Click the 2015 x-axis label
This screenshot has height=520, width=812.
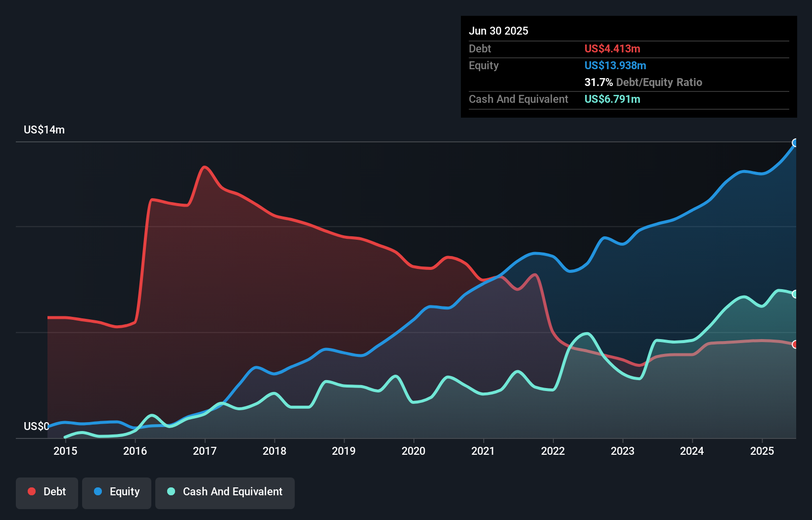[x=65, y=451]
